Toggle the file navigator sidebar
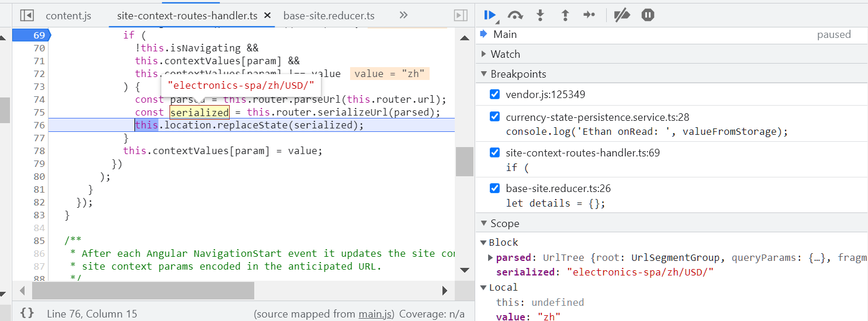This screenshot has width=868, height=321. click(27, 16)
